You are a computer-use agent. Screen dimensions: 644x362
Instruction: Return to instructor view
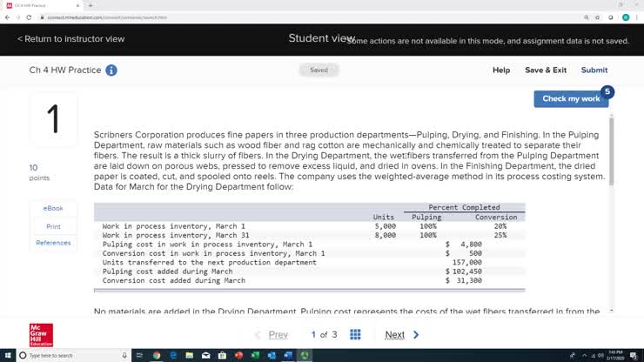(x=70, y=39)
